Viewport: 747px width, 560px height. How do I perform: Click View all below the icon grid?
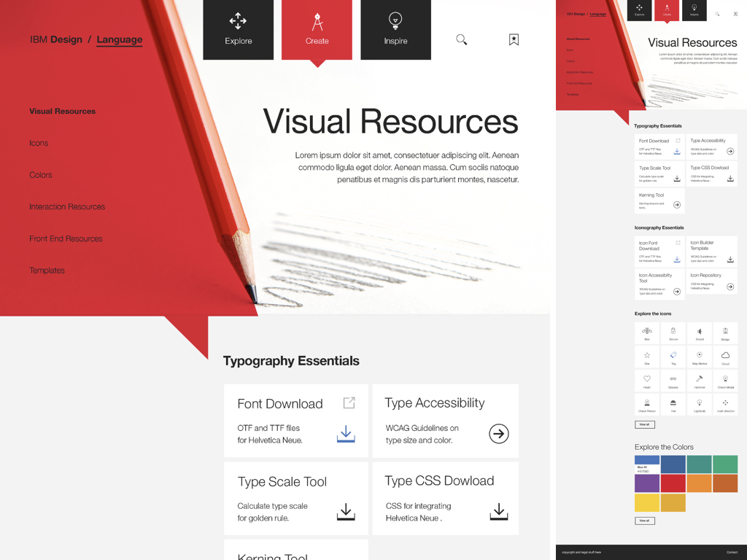(645, 424)
